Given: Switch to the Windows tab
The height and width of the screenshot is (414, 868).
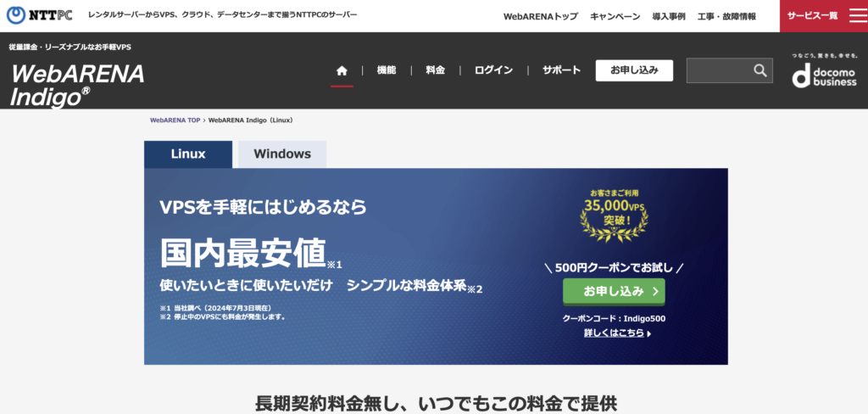Looking at the screenshot, I should [282, 154].
